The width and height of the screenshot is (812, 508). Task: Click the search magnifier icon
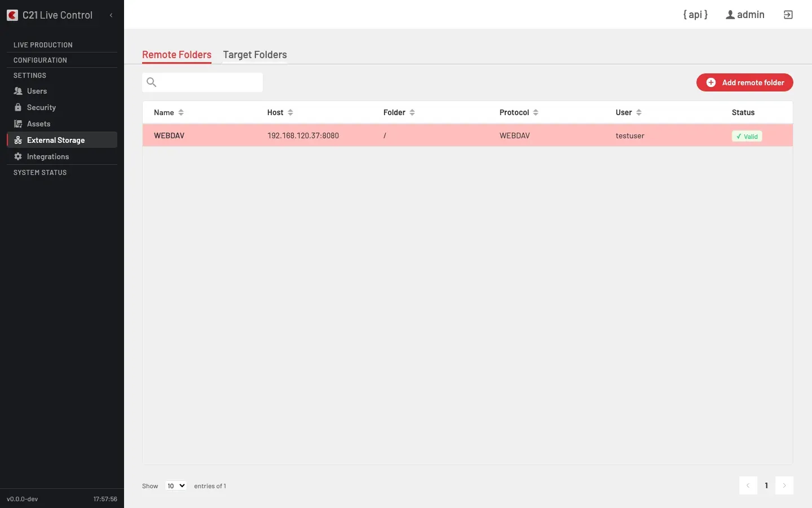click(x=151, y=82)
